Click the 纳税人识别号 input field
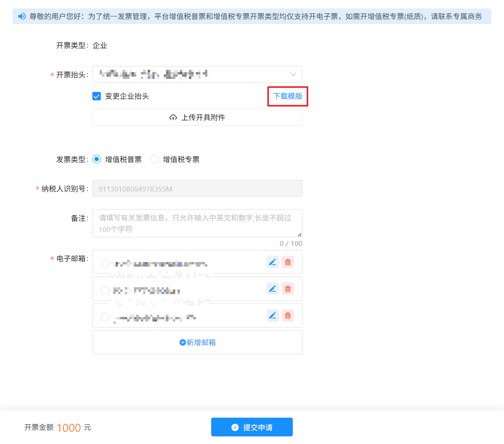 click(x=197, y=189)
